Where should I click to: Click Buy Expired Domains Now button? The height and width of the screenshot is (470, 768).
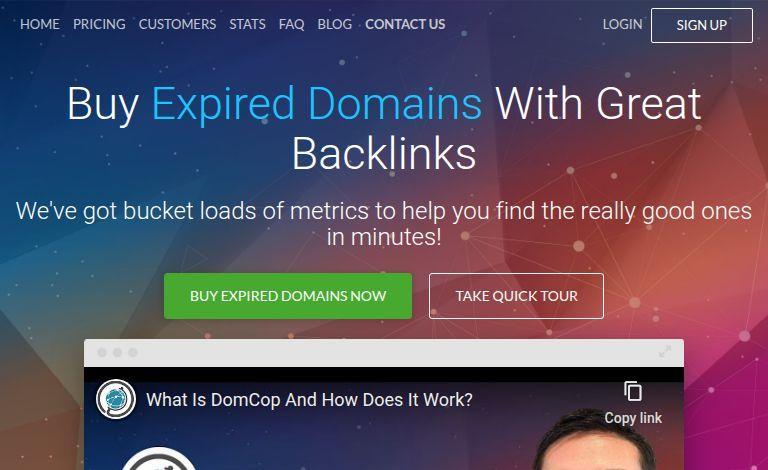coord(288,296)
